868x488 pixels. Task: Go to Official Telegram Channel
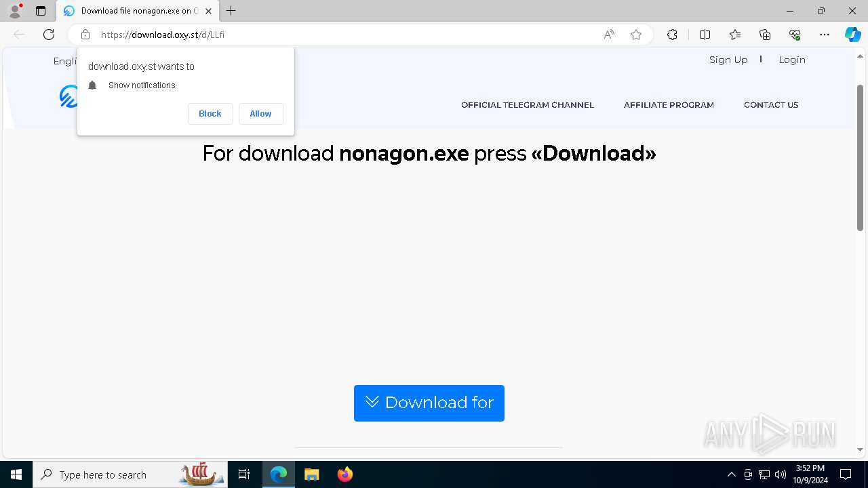point(528,105)
